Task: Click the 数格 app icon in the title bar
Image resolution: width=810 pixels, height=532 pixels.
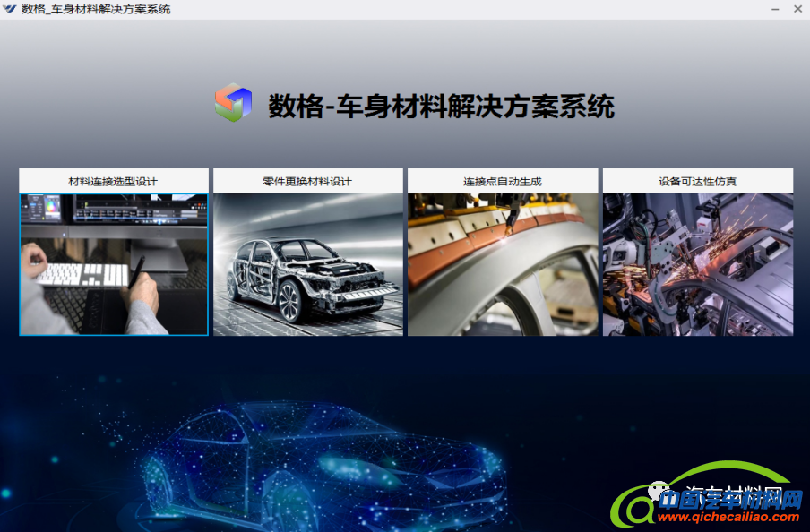Action: click(x=11, y=9)
